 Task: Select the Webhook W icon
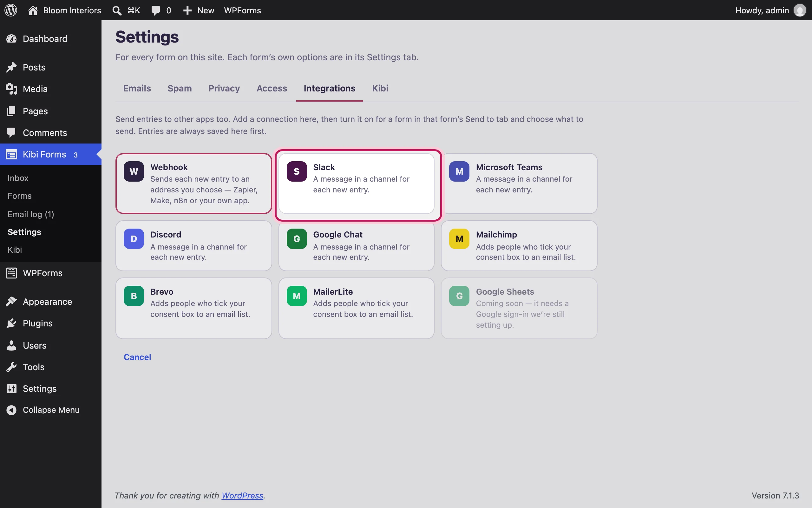(134, 171)
